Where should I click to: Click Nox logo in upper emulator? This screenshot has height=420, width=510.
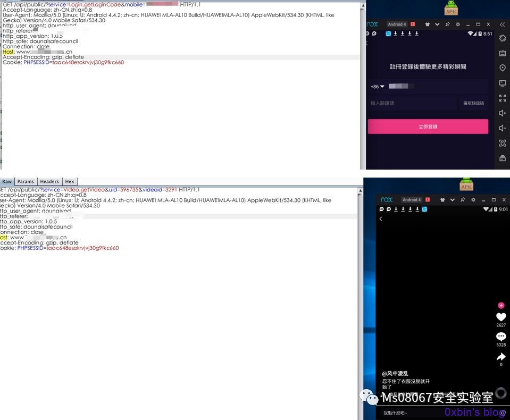(373, 24)
